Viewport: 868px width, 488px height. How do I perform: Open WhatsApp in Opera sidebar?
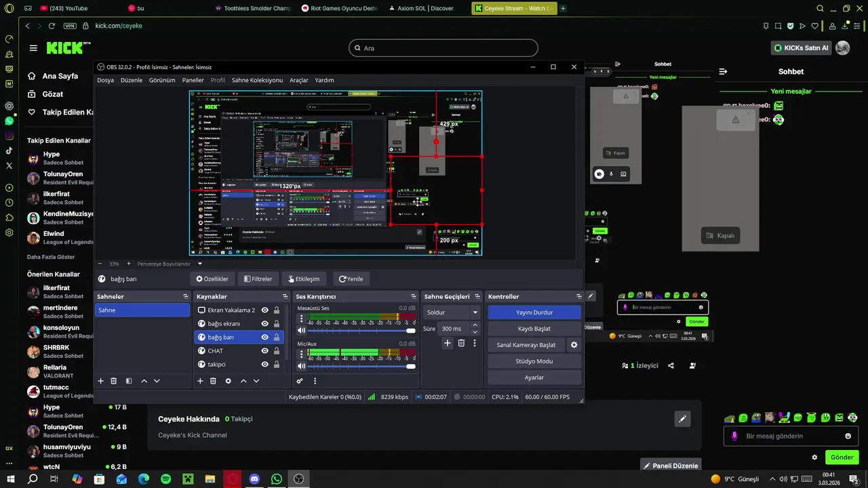[9, 121]
